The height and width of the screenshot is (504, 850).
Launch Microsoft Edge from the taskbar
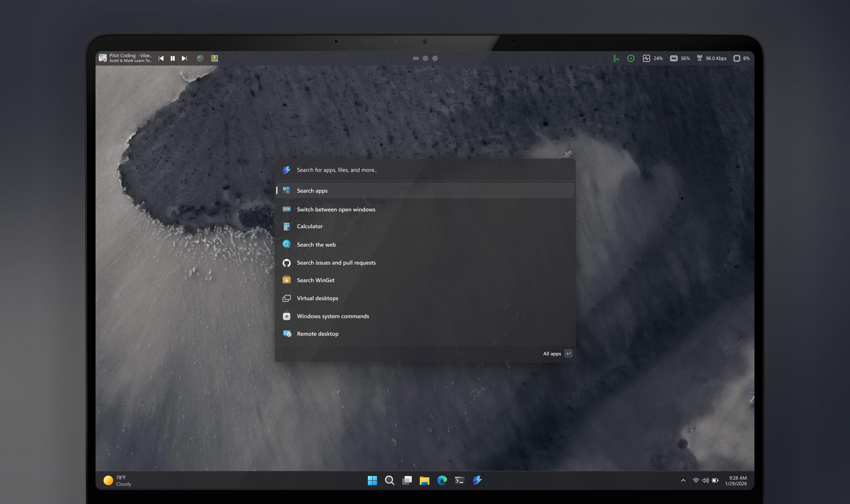(x=442, y=480)
